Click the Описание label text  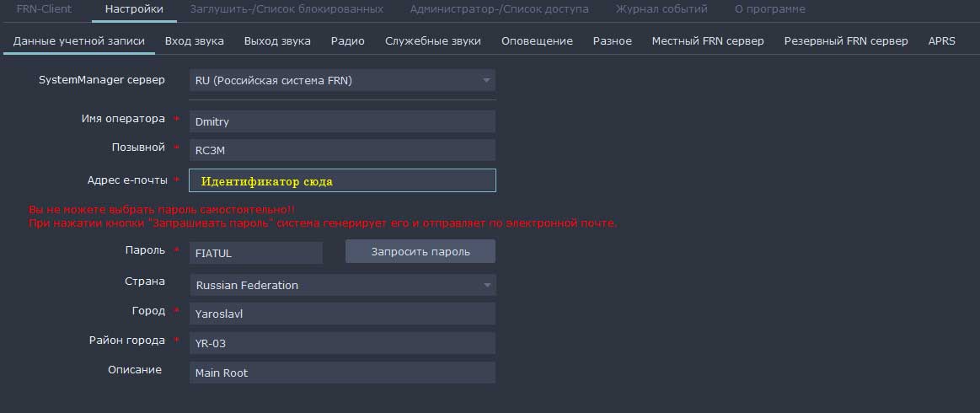click(x=134, y=370)
